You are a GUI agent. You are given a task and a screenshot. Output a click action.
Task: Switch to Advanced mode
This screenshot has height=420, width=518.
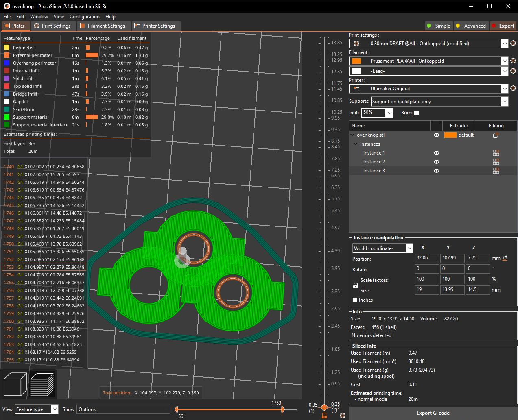pos(471,26)
